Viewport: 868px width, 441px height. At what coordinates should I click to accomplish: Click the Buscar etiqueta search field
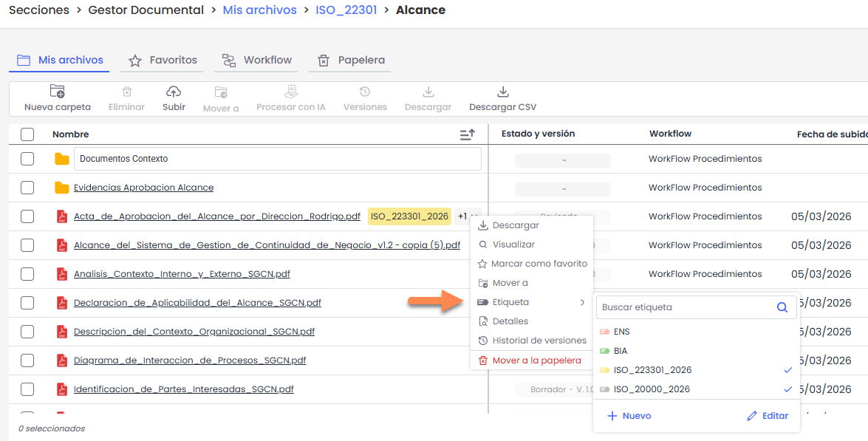683,307
